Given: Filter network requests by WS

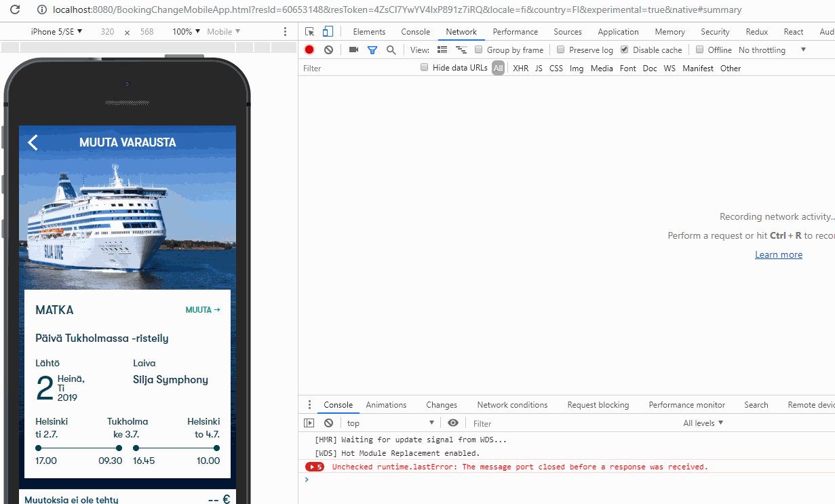Looking at the screenshot, I should (x=669, y=68).
